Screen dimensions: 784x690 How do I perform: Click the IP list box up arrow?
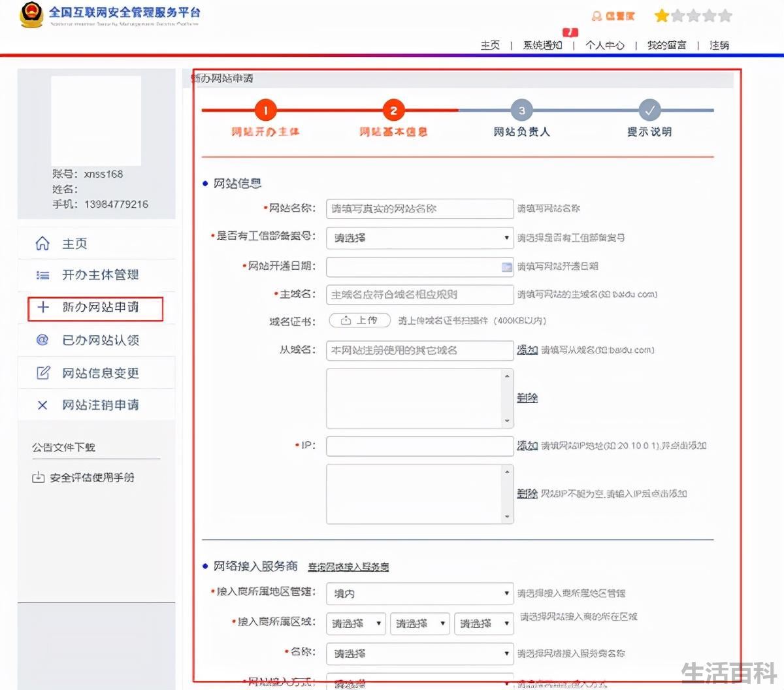508,471
